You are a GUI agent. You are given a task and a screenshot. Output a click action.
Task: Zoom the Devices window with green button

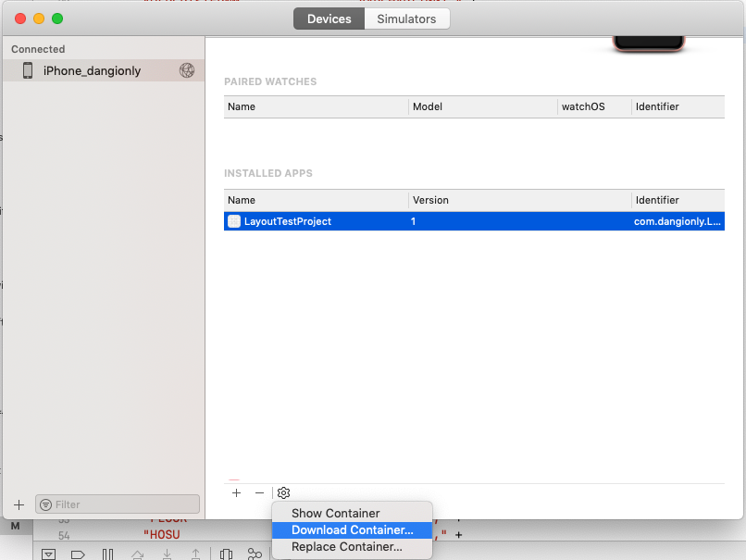click(57, 19)
